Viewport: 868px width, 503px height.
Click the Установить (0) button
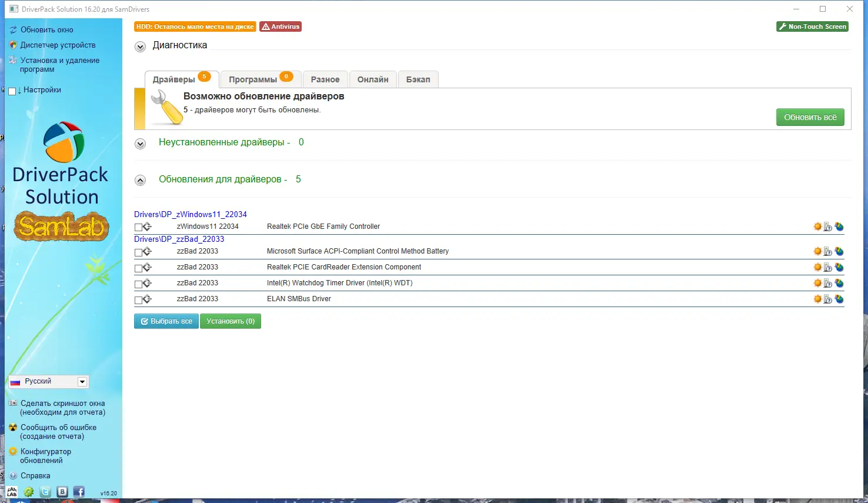point(231,321)
